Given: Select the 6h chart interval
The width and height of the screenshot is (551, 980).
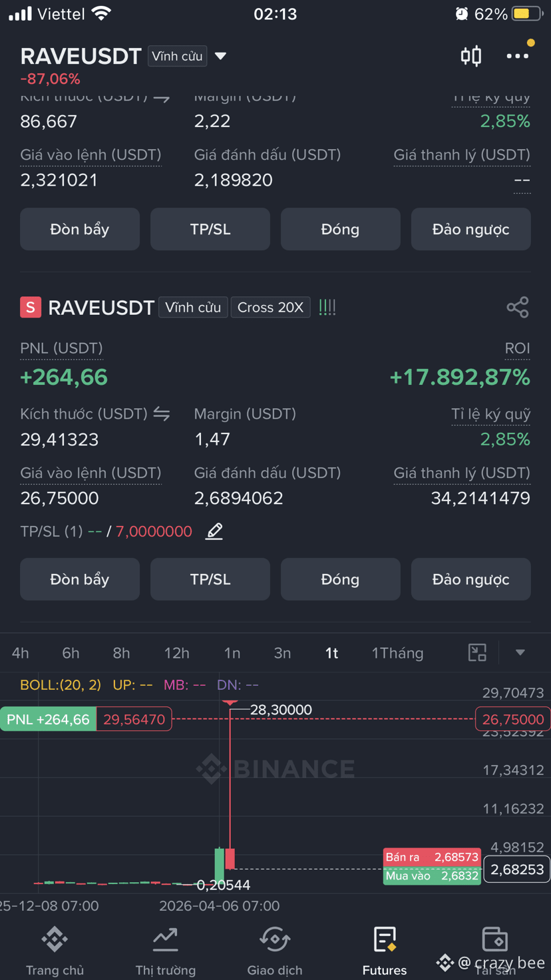Looking at the screenshot, I should (x=71, y=653).
